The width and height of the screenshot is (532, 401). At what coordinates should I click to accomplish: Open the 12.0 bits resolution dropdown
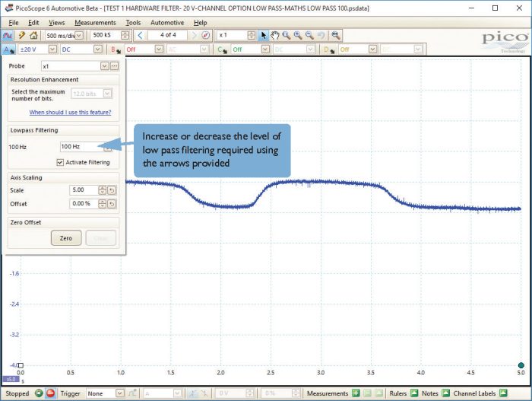107,94
